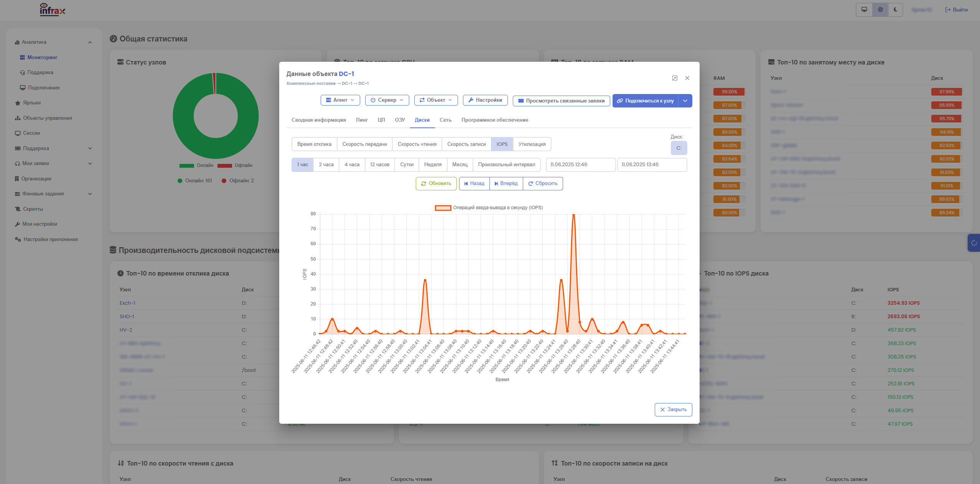Click Просмотреть связанные заявки button
Image resolution: width=980 pixels, height=484 pixels.
click(x=562, y=101)
